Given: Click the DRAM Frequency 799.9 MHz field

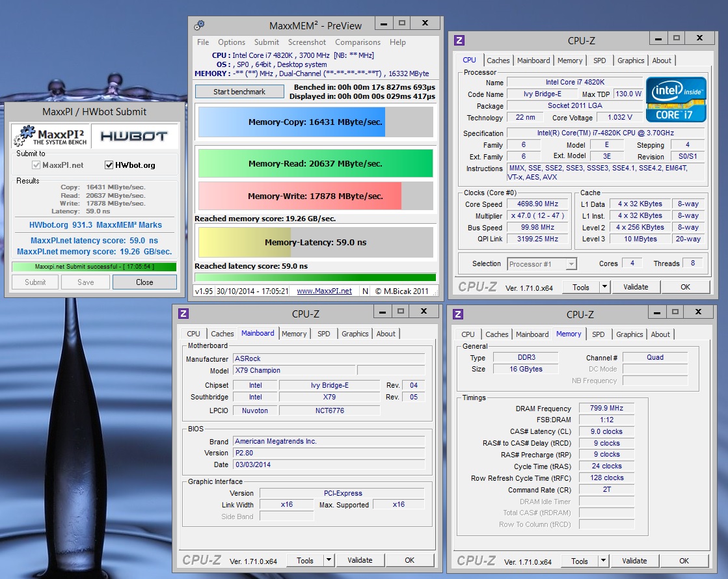Looking at the screenshot, I should (x=606, y=408).
